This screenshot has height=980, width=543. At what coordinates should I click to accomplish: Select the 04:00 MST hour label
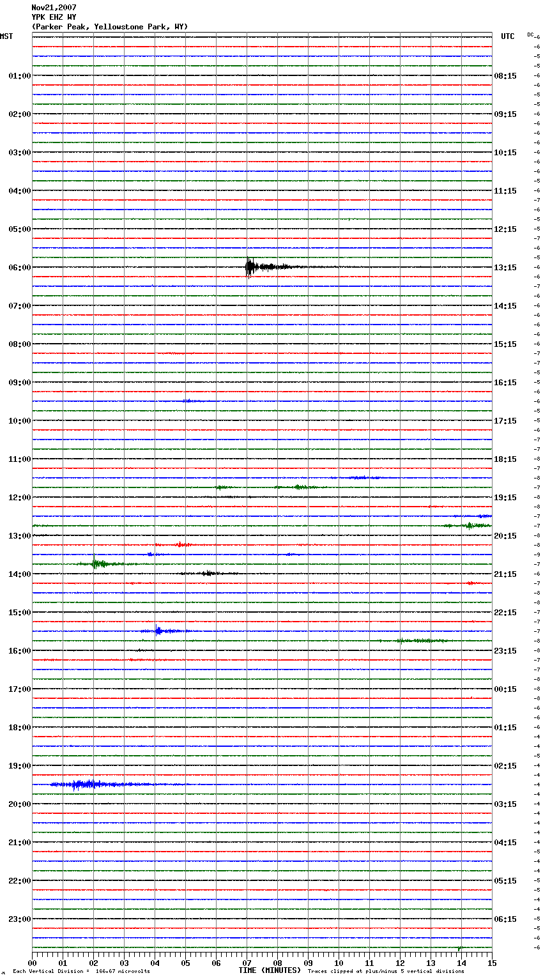click(x=20, y=191)
